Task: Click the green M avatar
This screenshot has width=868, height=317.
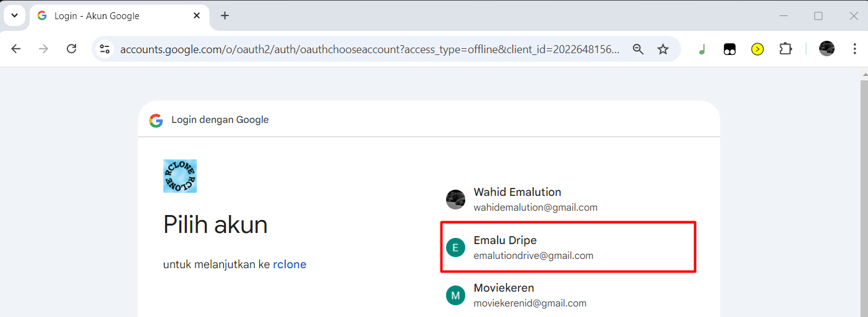Action: (455, 296)
